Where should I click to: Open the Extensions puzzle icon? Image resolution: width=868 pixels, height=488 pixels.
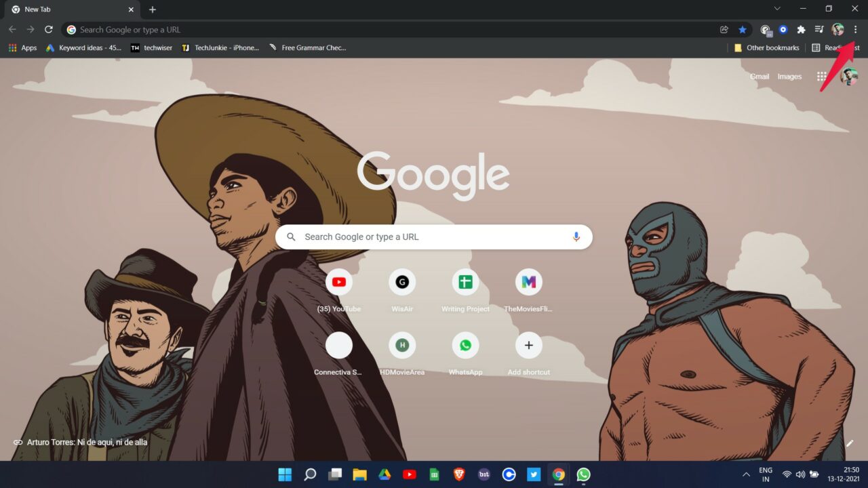(x=801, y=30)
